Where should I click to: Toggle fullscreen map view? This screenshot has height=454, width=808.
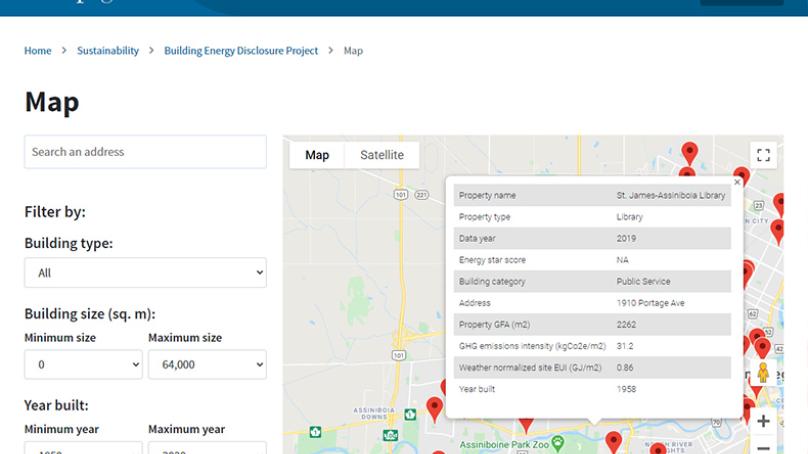click(x=764, y=155)
